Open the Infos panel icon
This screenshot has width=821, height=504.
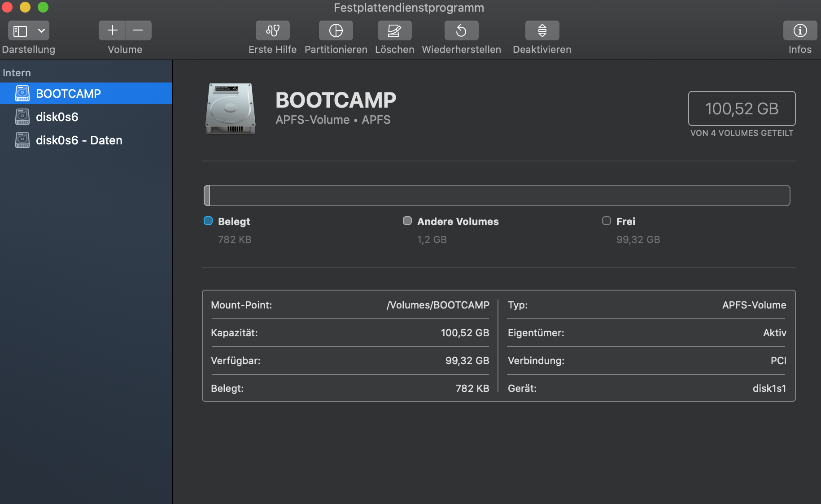point(800,30)
